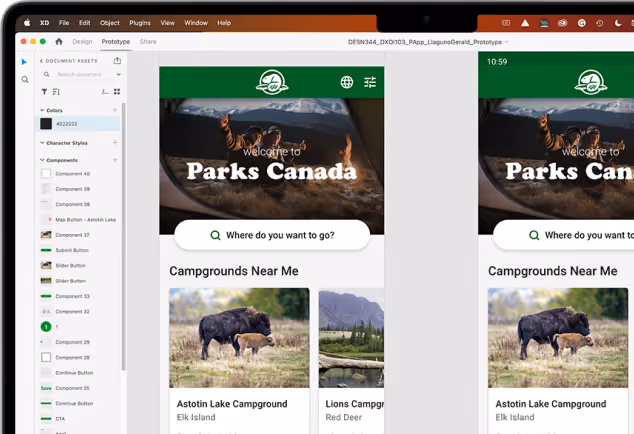The height and width of the screenshot is (434, 634).
Task: Click the triangle icon in menu bar
Action: (x=525, y=23)
